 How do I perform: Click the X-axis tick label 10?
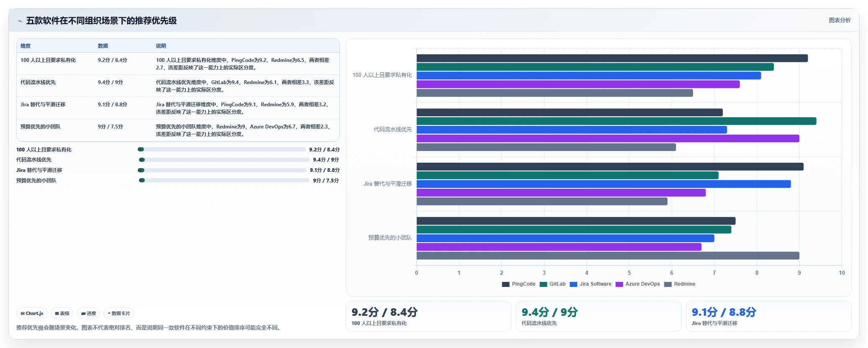click(842, 273)
